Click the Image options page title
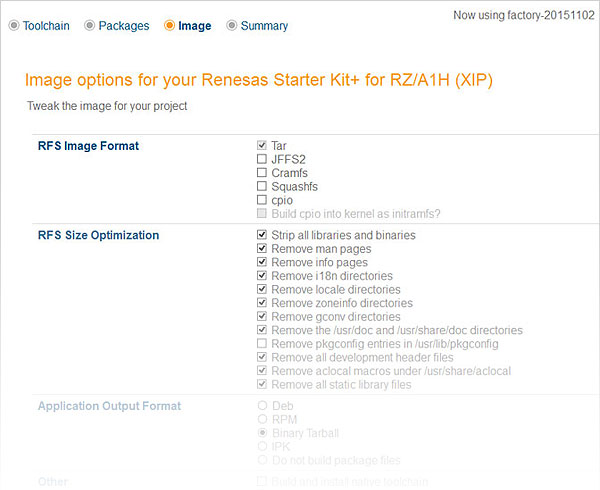The image size is (600, 490). tap(259, 80)
